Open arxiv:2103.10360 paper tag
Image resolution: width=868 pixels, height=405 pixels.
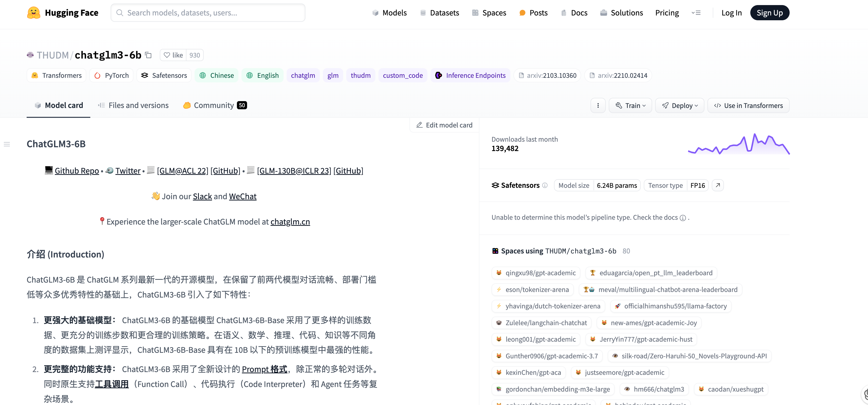(548, 76)
